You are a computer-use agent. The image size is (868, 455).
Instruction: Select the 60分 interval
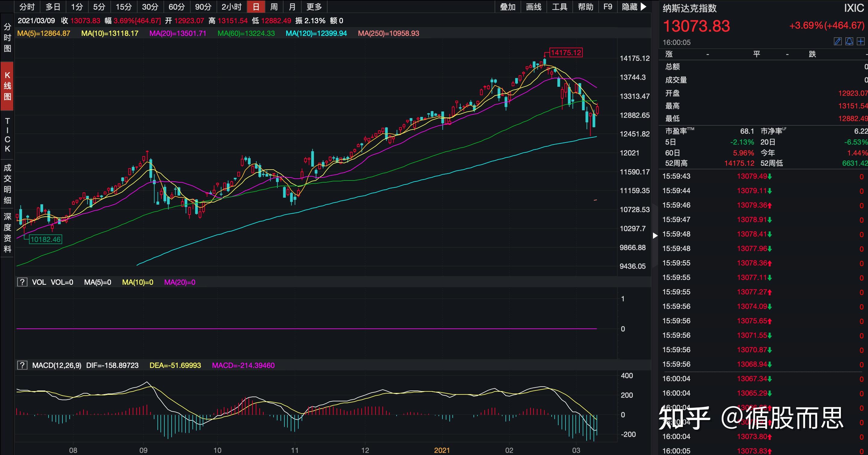(x=176, y=7)
